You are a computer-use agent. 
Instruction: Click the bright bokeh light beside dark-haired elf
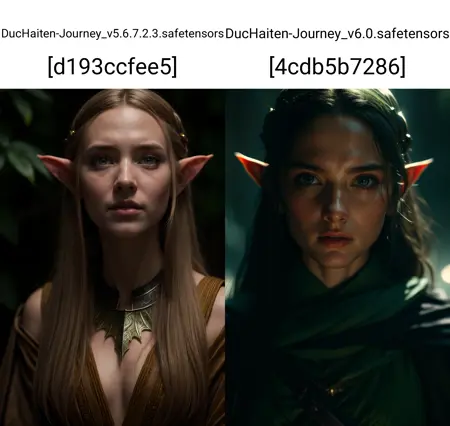pyautogui.click(x=445, y=276)
